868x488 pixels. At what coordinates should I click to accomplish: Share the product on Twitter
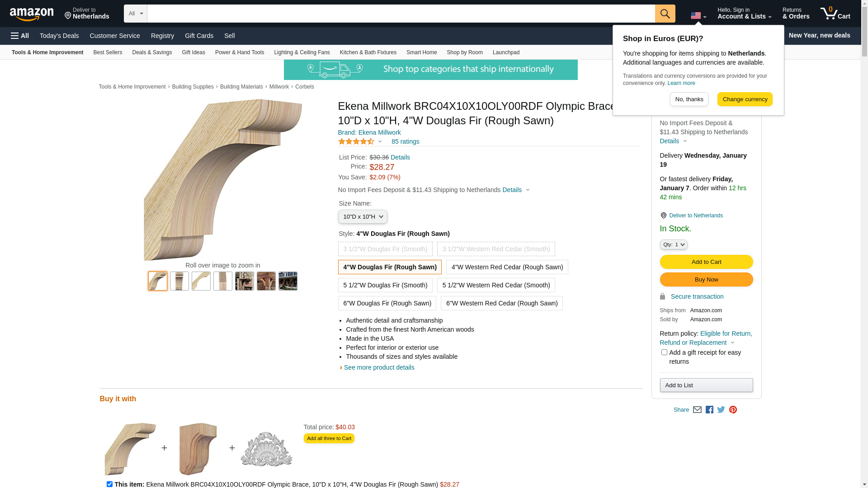click(721, 410)
